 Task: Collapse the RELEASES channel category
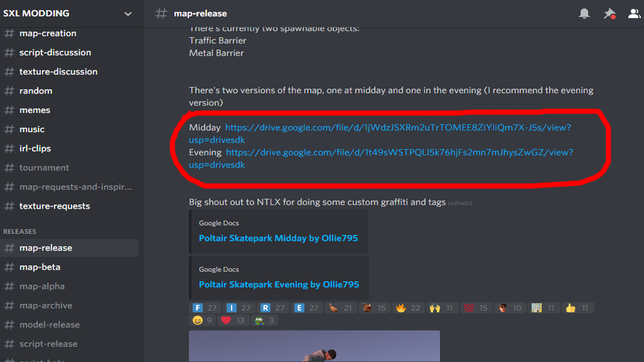[x=20, y=231]
